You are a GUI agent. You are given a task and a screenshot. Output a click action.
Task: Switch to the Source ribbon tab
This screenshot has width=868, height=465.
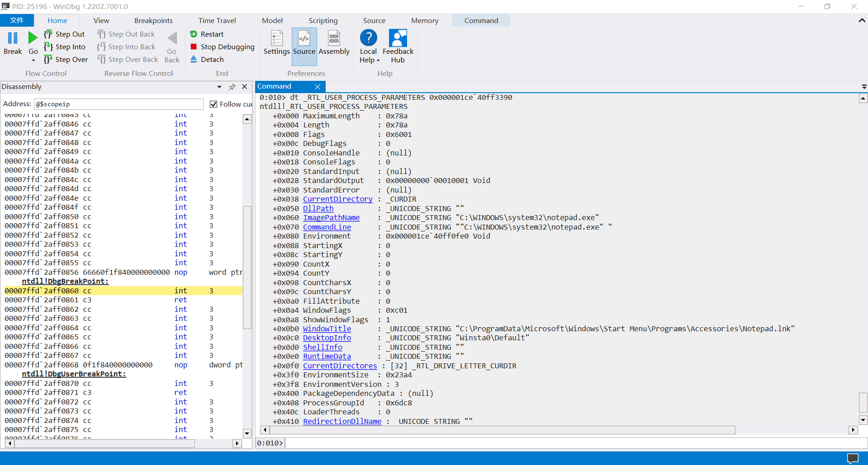374,20
